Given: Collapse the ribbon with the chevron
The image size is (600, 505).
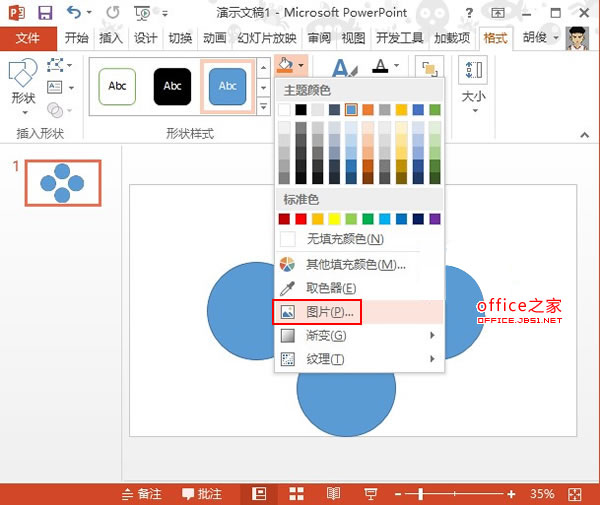Looking at the screenshot, I should [584, 135].
